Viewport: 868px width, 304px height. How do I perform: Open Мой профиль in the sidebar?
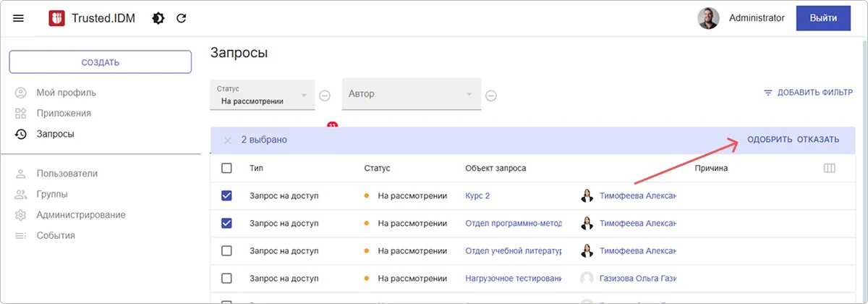click(66, 93)
